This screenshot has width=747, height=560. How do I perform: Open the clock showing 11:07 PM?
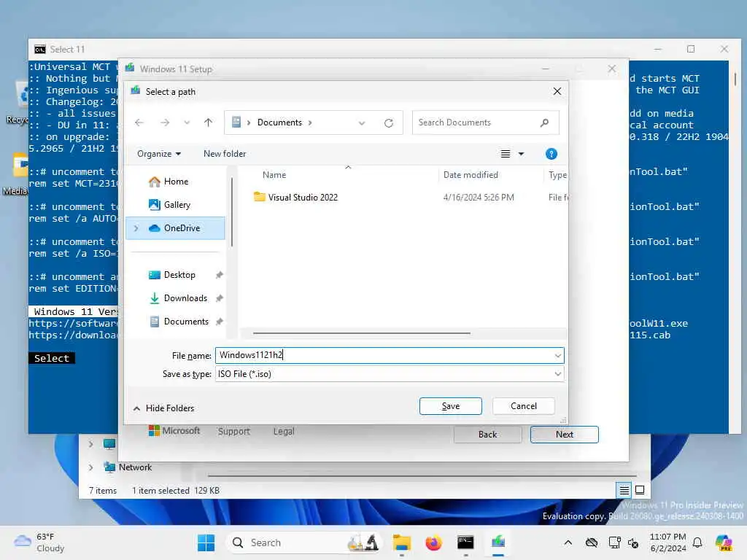(668, 542)
